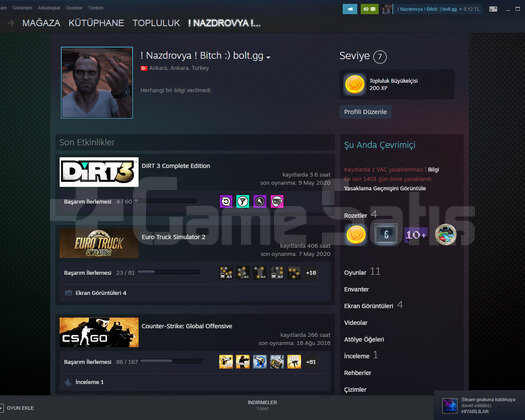Open DiRT 3 purple magnifier achievement icon
Screen dimensions: 525x420
260,201
